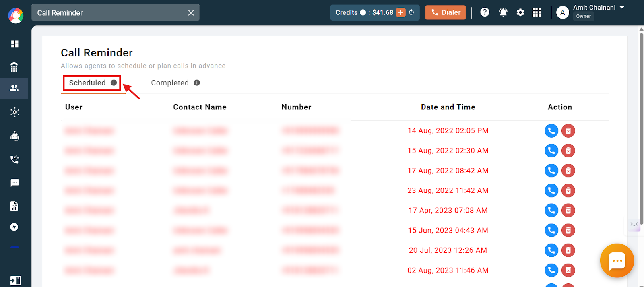This screenshot has width=644, height=287.
Task: Click the Date and Time column header
Action: 448,107
